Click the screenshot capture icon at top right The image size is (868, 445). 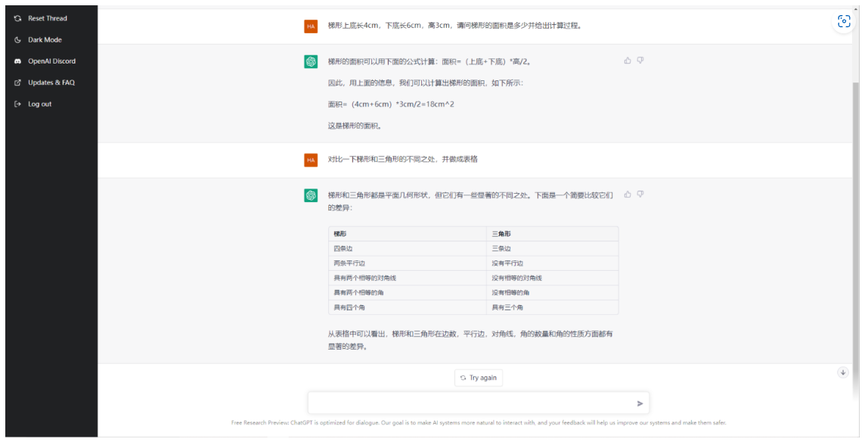coord(845,22)
